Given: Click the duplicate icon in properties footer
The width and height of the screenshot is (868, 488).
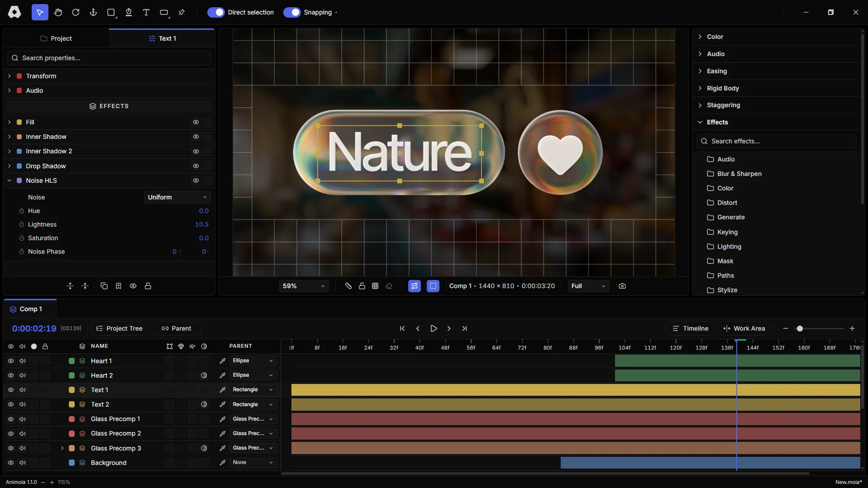Looking at the screenshot, I should click(x=104, y=286).
